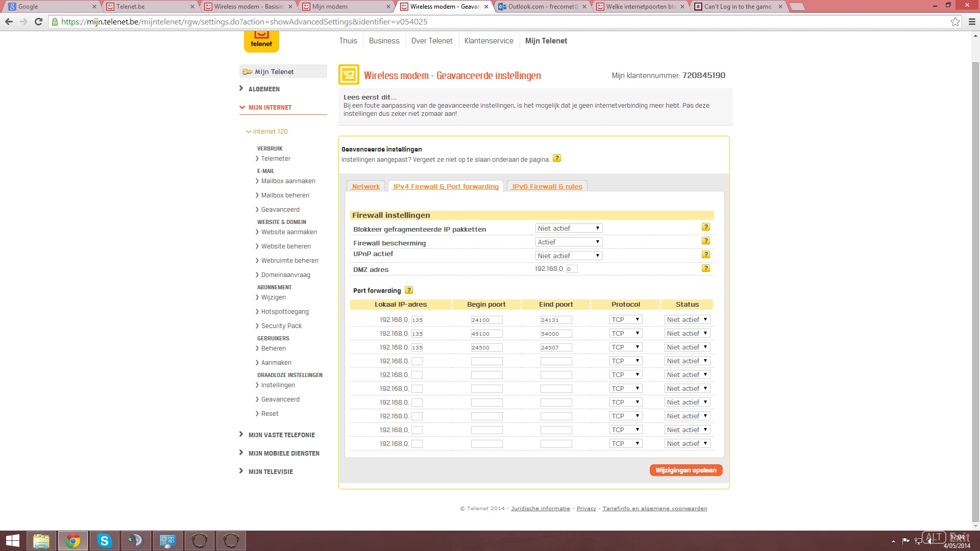The height and width of the screenshot is (551, 980).
Task: Open Security Pack link
Action: [281, 325]
